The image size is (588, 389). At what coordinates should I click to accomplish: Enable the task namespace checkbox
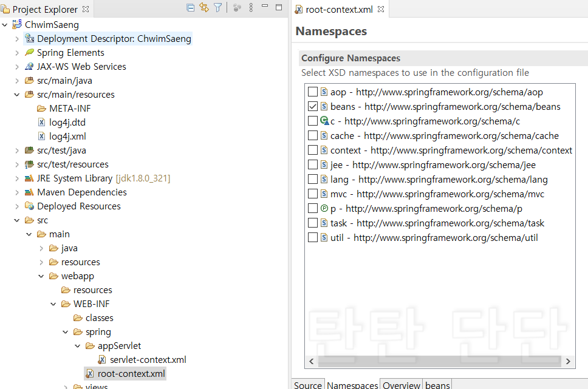313,223
